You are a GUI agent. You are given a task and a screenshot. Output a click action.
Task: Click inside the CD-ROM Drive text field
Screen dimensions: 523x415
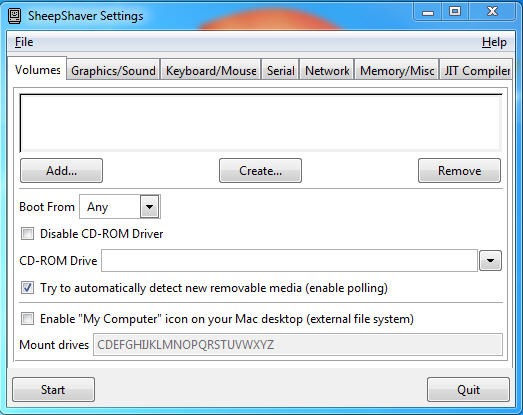coord(290,260)
